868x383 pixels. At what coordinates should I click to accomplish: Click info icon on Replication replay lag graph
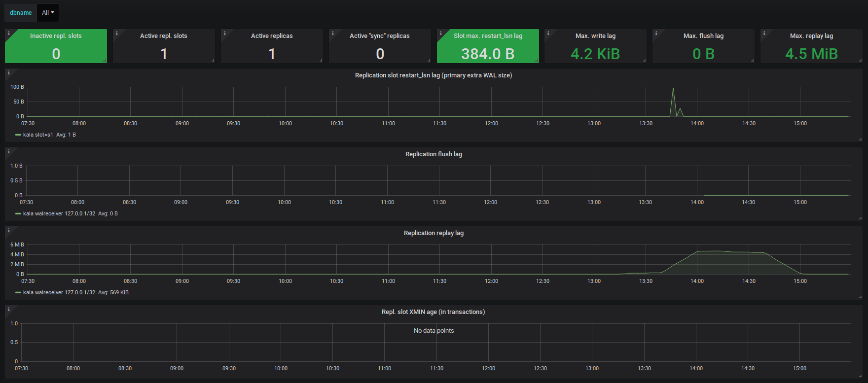click(x=8, y=230)
